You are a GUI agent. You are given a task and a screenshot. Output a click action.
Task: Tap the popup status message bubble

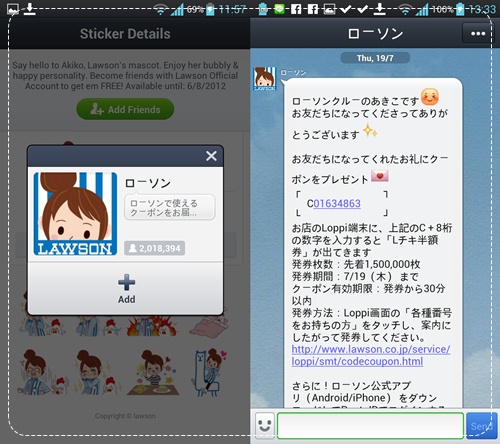coord(170,207)
